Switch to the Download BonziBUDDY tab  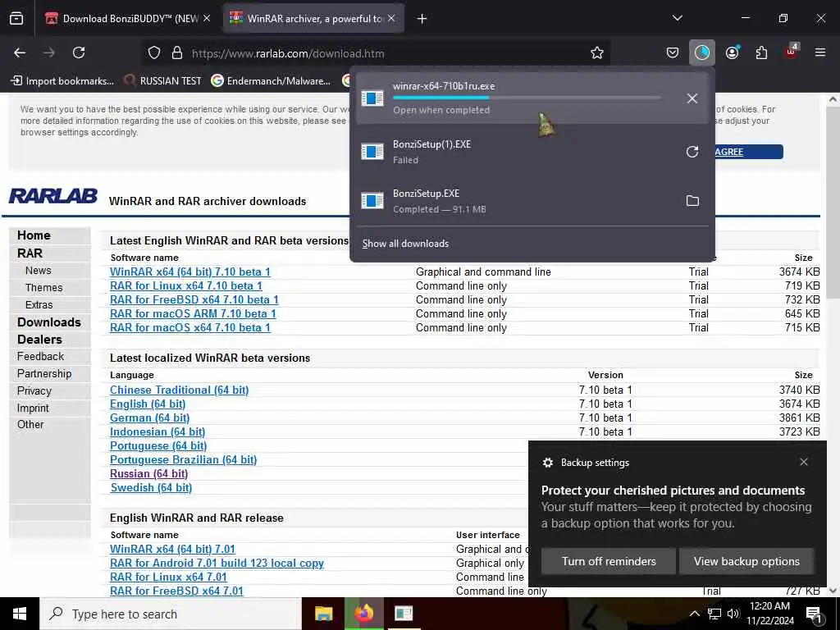tap(130, 19)
